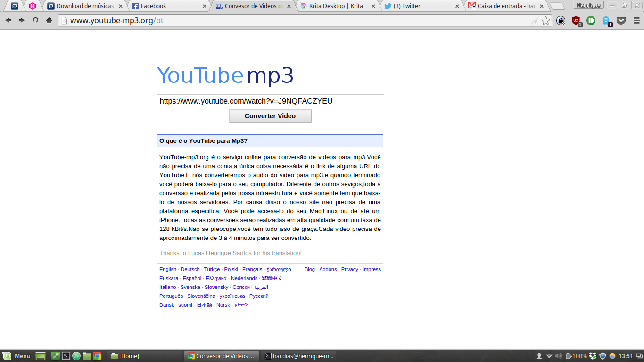Switch to the Download de músicas tab

point(85,6)
